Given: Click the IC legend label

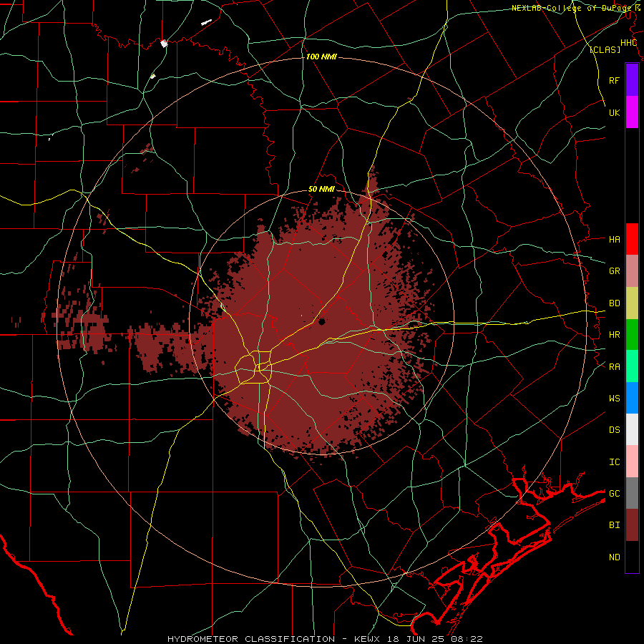Looking at the screenshot, I should [614, 462].
